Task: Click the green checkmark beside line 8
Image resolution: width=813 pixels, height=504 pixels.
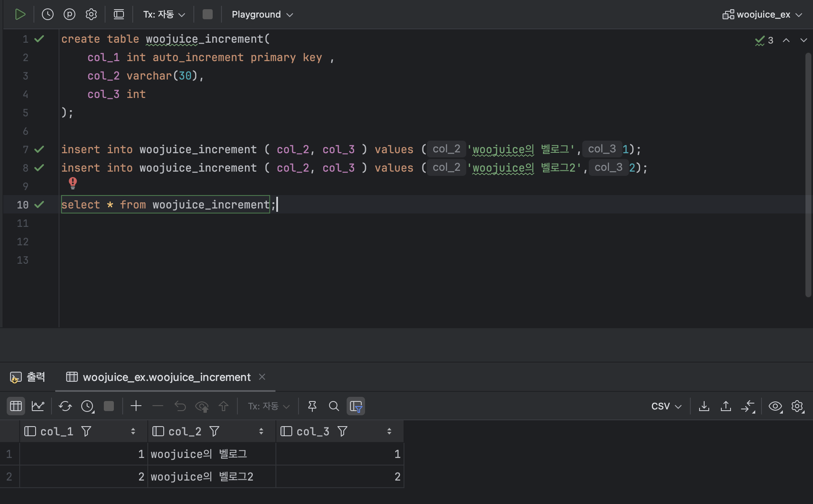Action: 39,168
